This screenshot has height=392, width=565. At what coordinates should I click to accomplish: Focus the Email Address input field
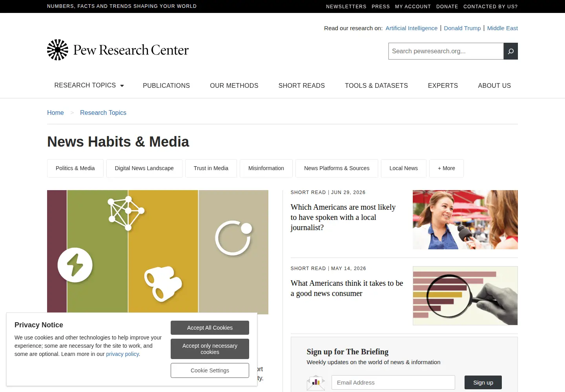click(393, 383)
